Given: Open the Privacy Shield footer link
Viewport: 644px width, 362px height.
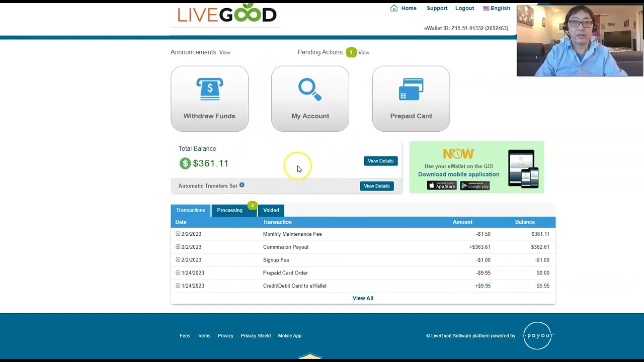Looking at the screenshot, I should coord(256,336).
